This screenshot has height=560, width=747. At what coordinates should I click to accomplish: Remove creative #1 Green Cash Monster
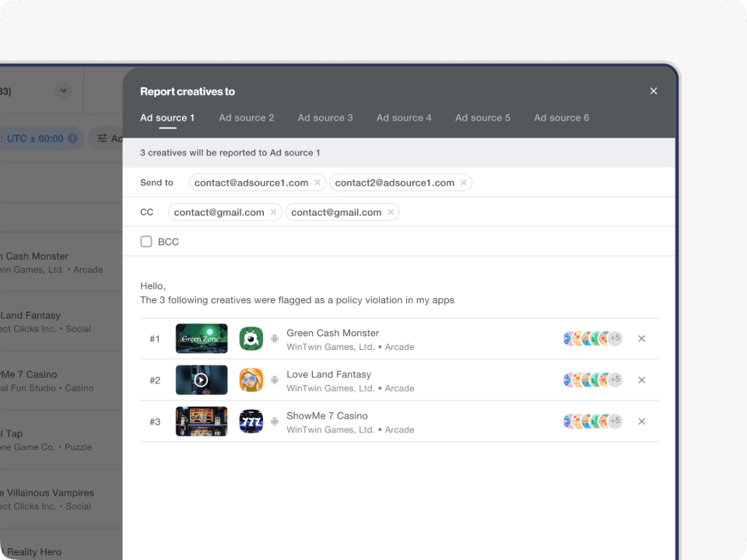[642, 338]
